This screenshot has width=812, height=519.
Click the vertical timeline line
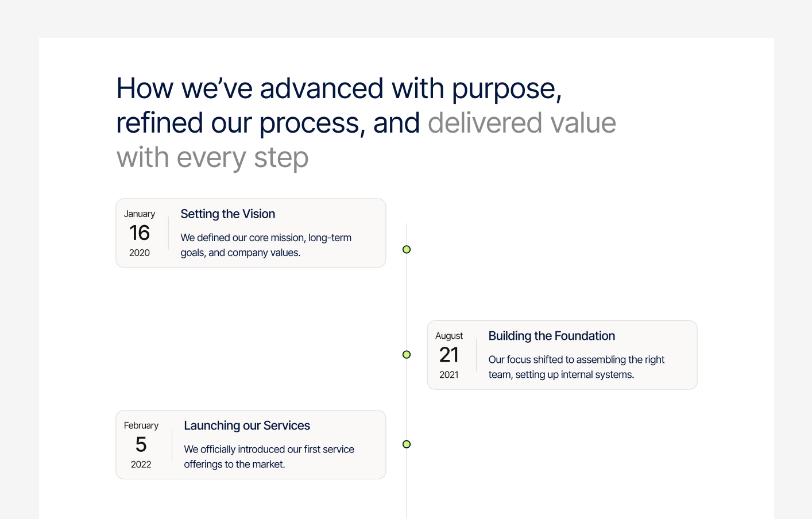click(407, 299)
